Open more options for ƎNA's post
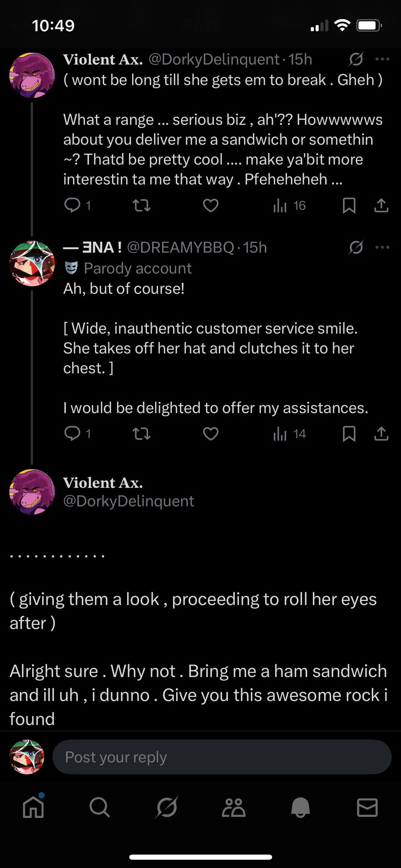This screenshot has width=401, height=868. 382,247
